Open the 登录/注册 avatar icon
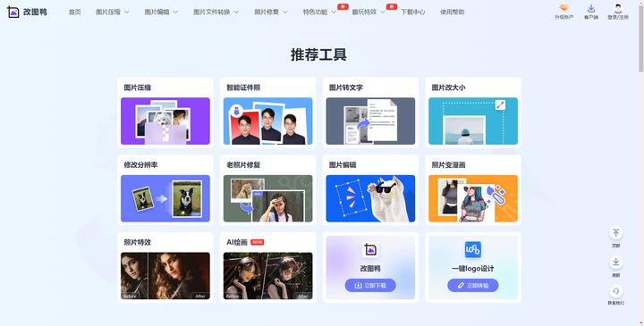Viewport: 644px width, 326px height. 618,8
